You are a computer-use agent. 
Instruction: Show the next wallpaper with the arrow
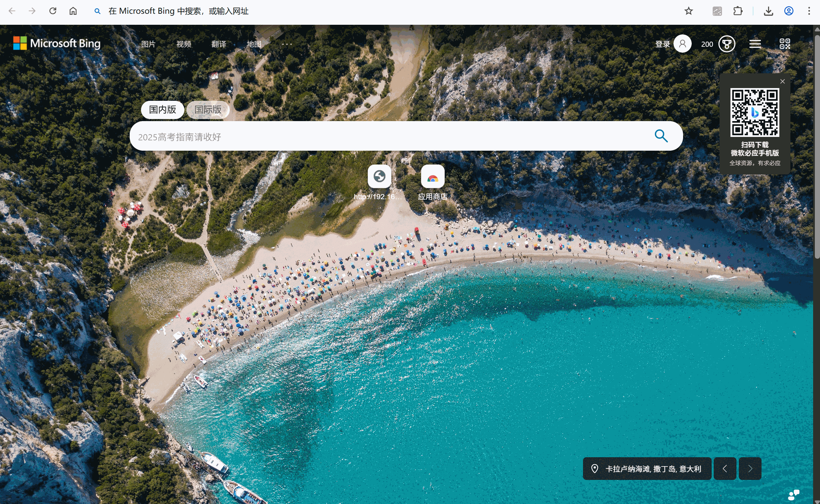tap(750, 469)
